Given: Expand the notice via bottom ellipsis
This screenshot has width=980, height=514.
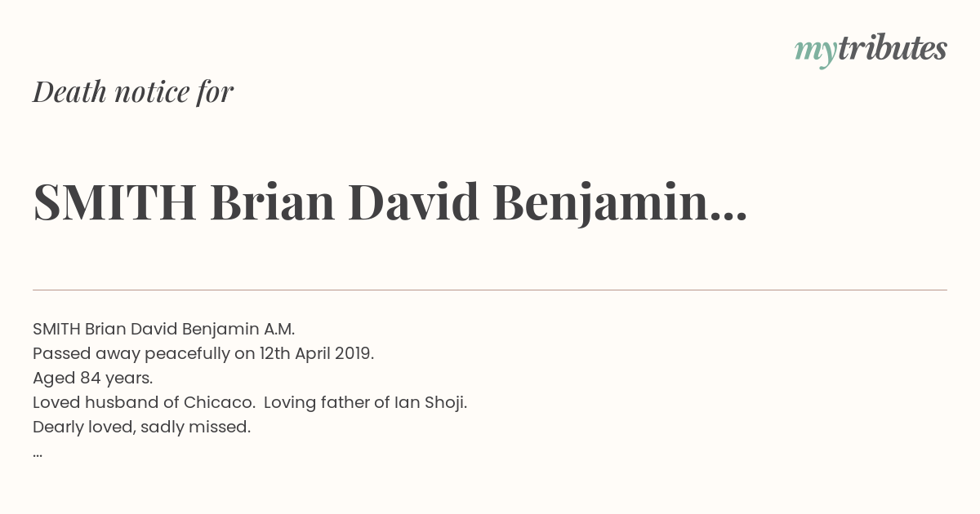Looking at the screenshot, I should 38,454.
